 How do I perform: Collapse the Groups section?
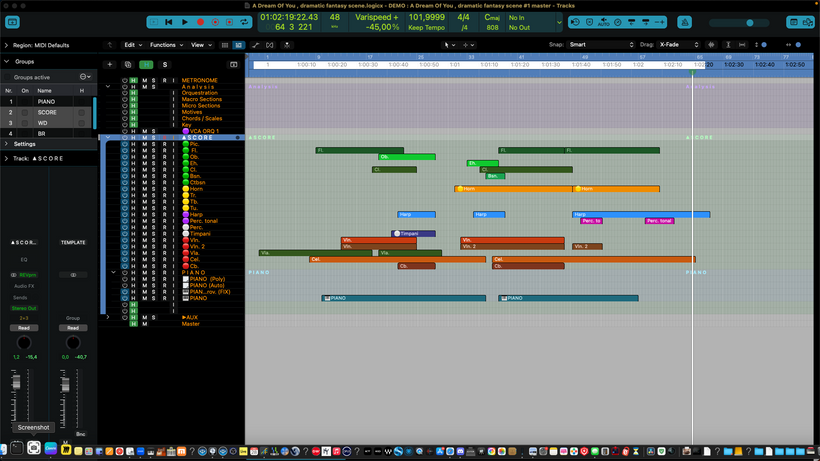[x=6, y=62]
